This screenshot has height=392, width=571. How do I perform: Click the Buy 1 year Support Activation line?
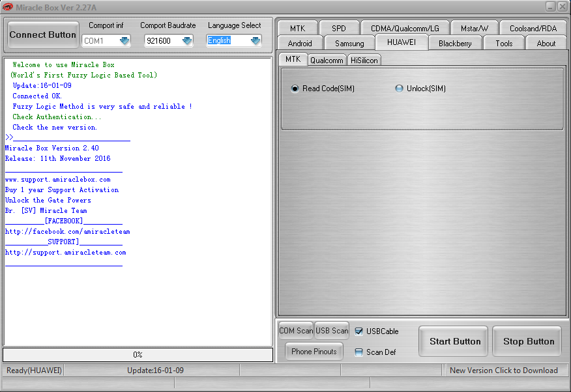(x=61, y=190)
